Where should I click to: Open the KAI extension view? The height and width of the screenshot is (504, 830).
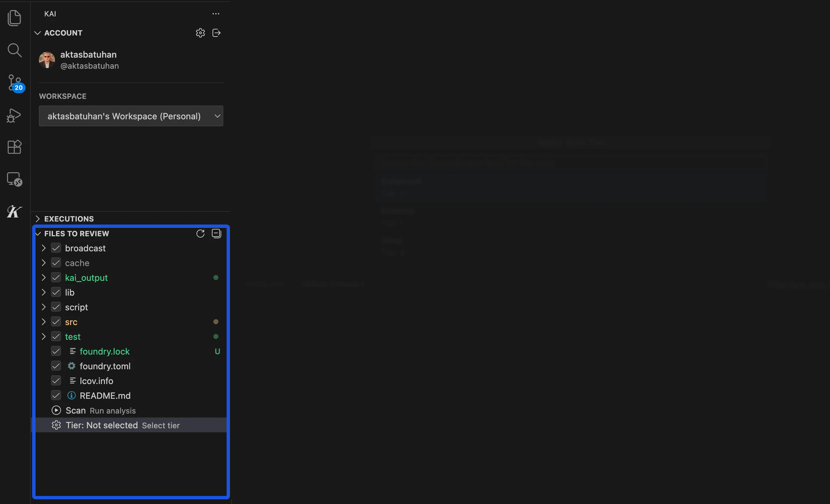(14, 211)
